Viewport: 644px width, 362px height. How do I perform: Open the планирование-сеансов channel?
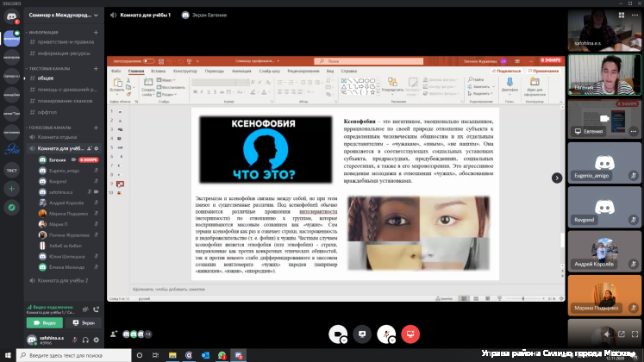tap(64, 101)
